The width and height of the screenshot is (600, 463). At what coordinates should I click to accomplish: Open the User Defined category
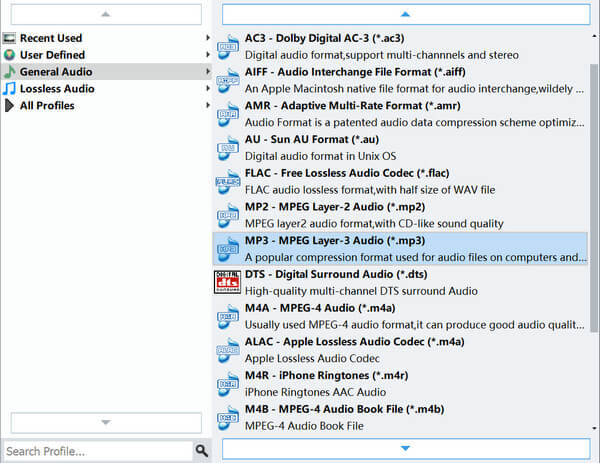(x=106, y=55)
